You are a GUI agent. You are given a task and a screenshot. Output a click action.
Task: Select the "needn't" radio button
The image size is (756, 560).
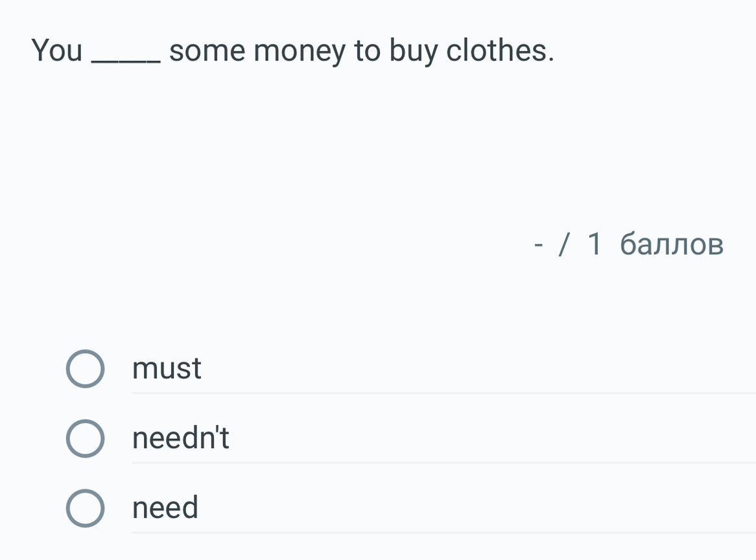85,439
